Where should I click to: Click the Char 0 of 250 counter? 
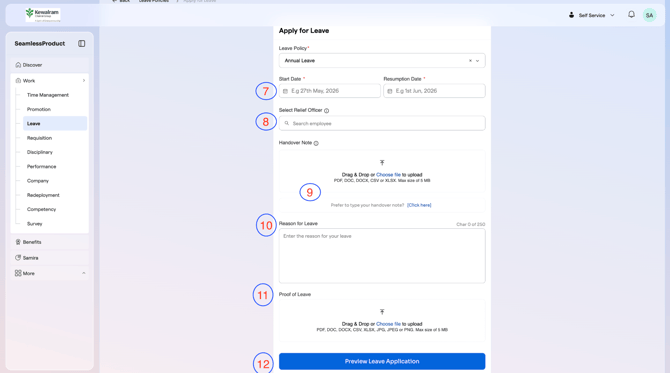[x=470, y=224]
